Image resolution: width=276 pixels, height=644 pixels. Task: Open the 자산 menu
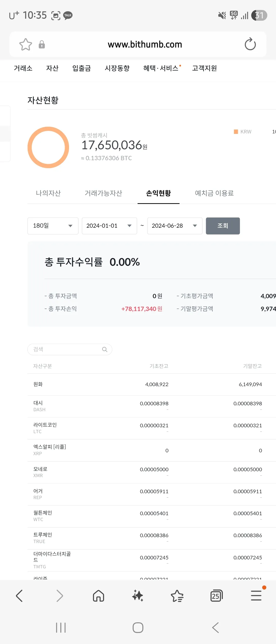(52, 68)
